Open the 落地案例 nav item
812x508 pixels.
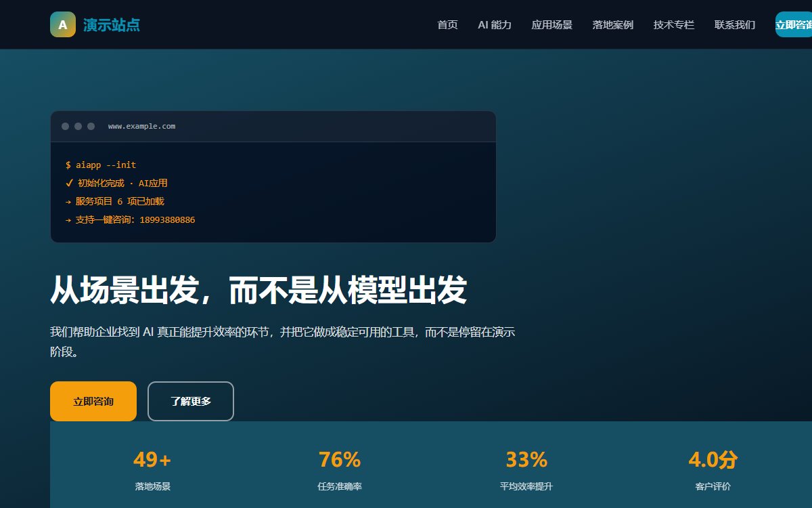point(613,25)
